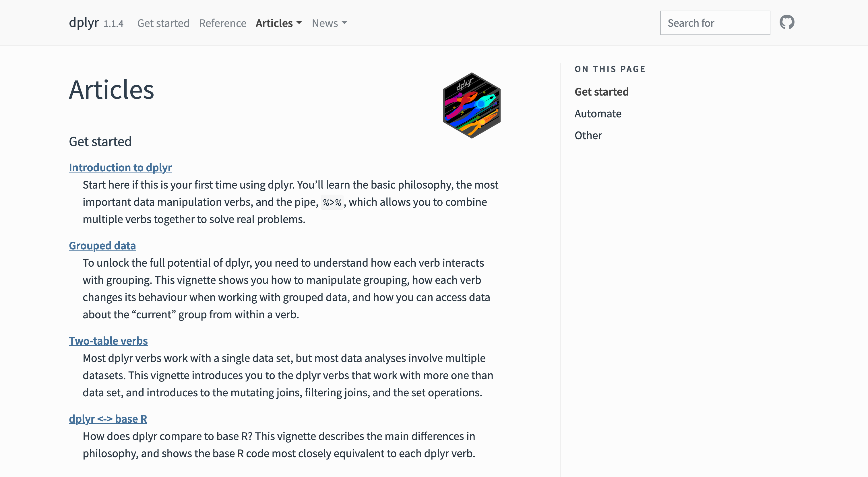Go to dplyr home brand link
This screenshot has width=868, height=477.
84,23
